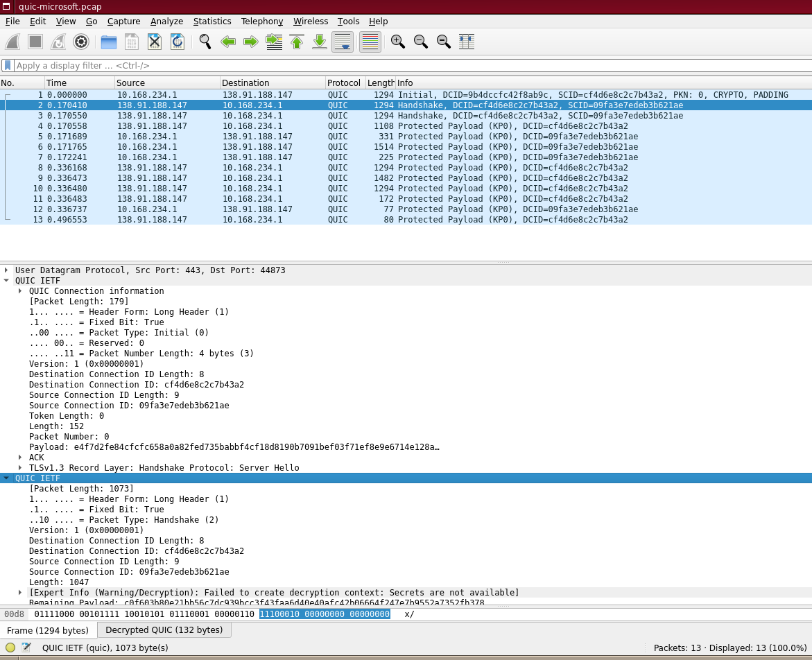Select the Packet Type: Handshake (2) line
Viewport: 812px width, 660px height.
click(x=123, y=520)
